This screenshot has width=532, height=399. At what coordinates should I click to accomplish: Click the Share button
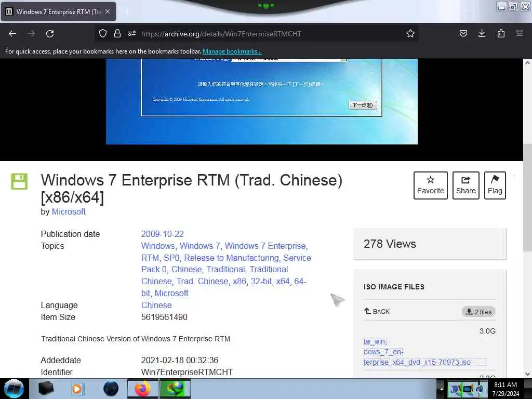point(466,185)
